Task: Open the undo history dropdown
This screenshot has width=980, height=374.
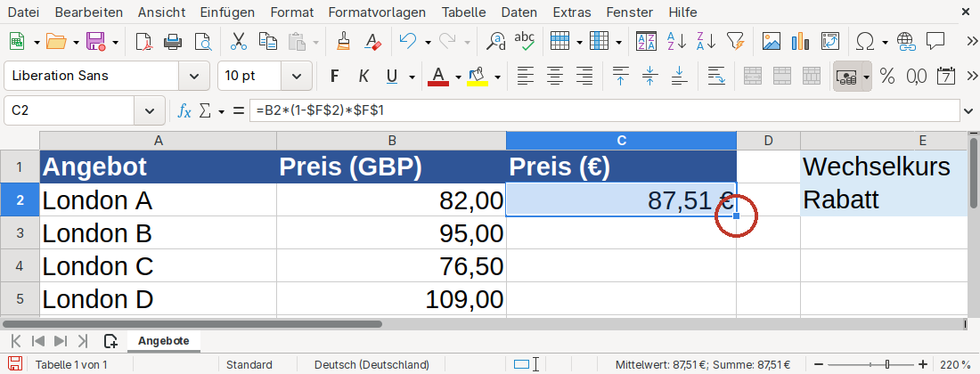Action: [x=429, y=43]
